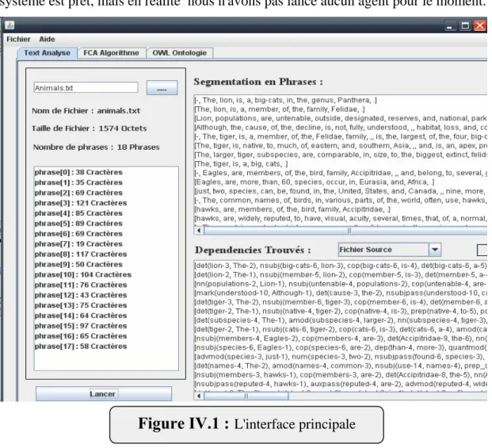
Task: Click segmentation line 'Eagles, are, more, than, 60'
Action: pyautogui.click(x=315, y=182)
